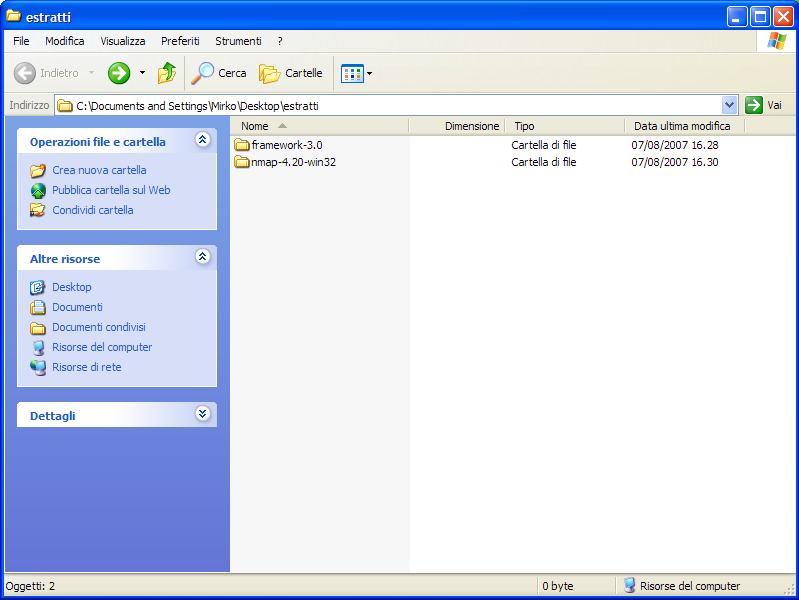Click the Pubblica cartella sul Web globe icon

[38, 190]
